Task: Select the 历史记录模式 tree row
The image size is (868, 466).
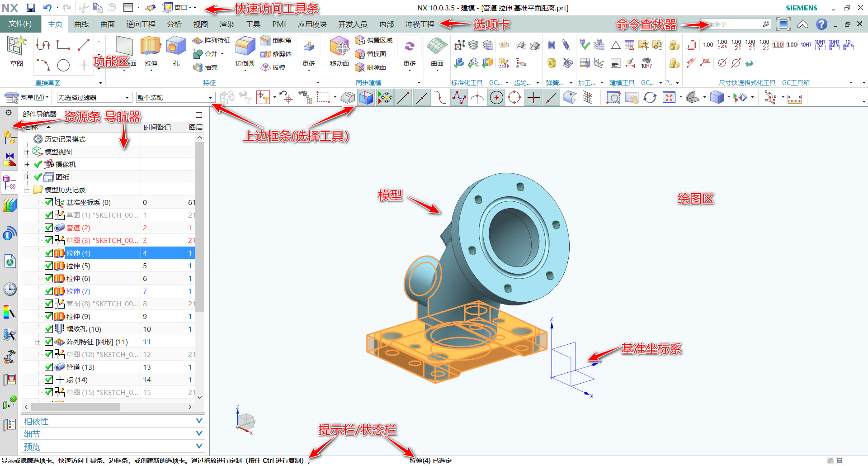Action: pos(108,139)
